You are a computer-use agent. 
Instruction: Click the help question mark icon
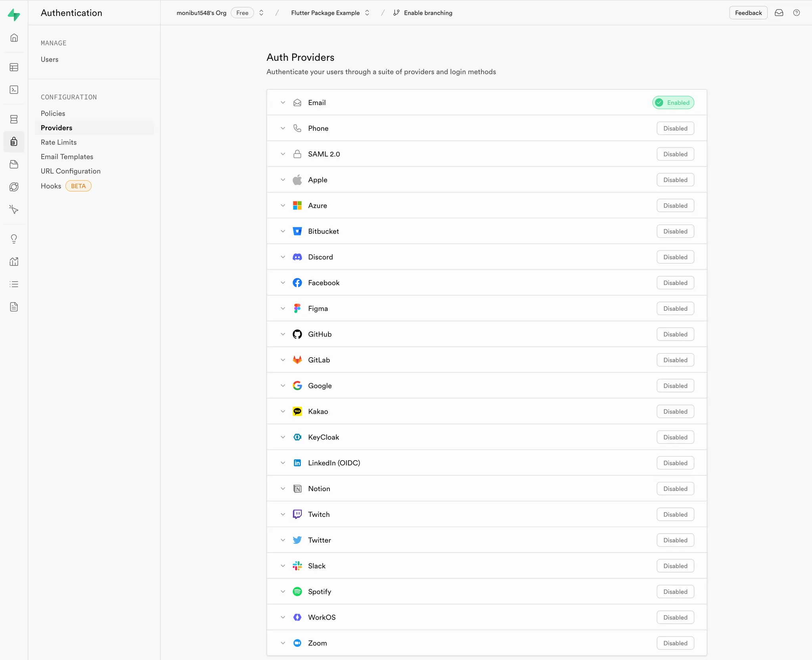coord(796,13)
